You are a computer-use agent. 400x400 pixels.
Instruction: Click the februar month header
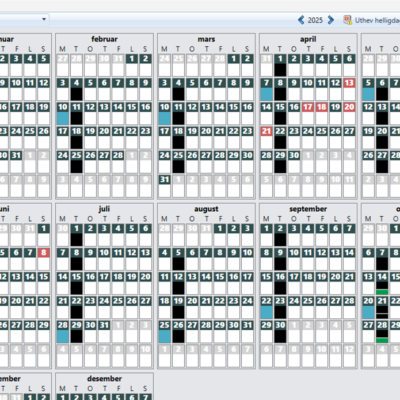tap(104, 39)
